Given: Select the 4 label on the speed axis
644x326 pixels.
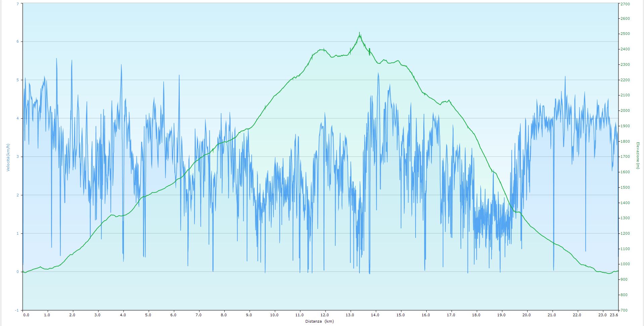Looking at the screenshot, I should [18, 119].
